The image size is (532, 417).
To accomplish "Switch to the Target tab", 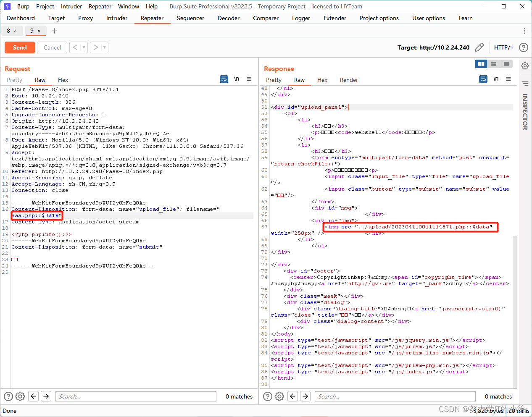I will (56, 18).
